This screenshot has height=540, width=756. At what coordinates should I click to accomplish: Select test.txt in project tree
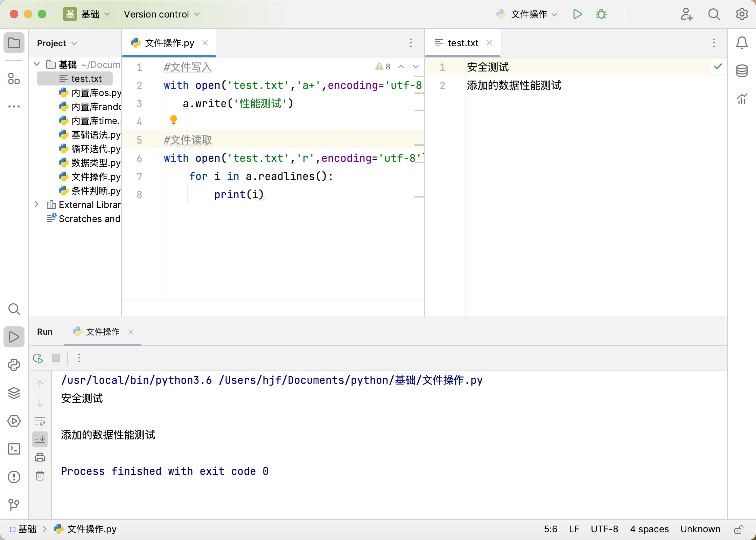(75, 78)
